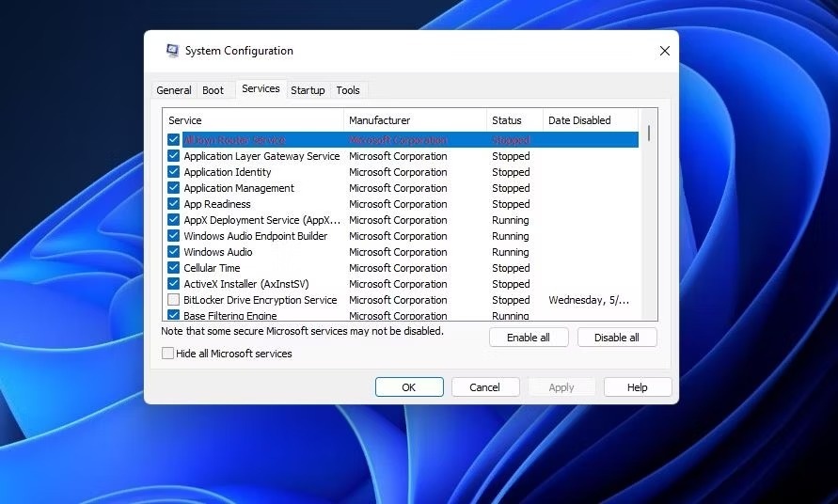The height and width of the screenshot is (504, 838).
Task: Select the Application Layer Gateway Service row text
Action: coord(261,156)
